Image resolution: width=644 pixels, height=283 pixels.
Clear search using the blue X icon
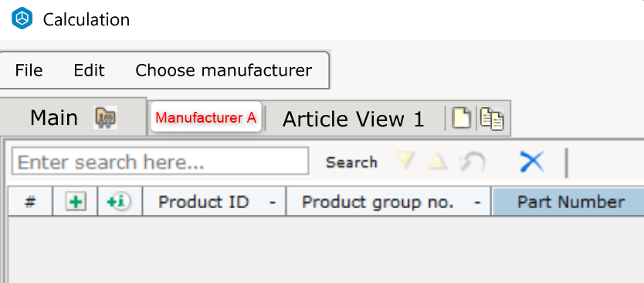click(x=532, y=162)
